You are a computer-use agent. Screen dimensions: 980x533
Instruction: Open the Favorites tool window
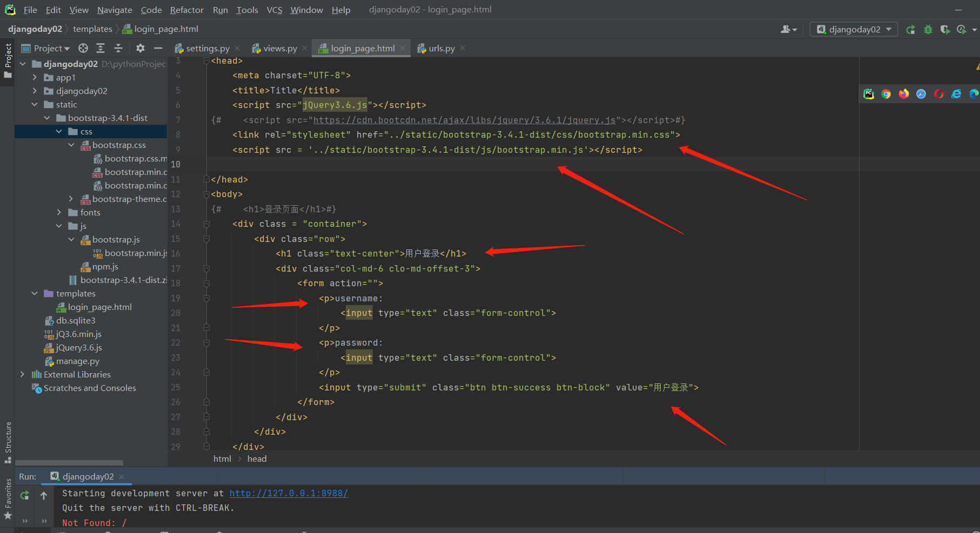[8, 499]
